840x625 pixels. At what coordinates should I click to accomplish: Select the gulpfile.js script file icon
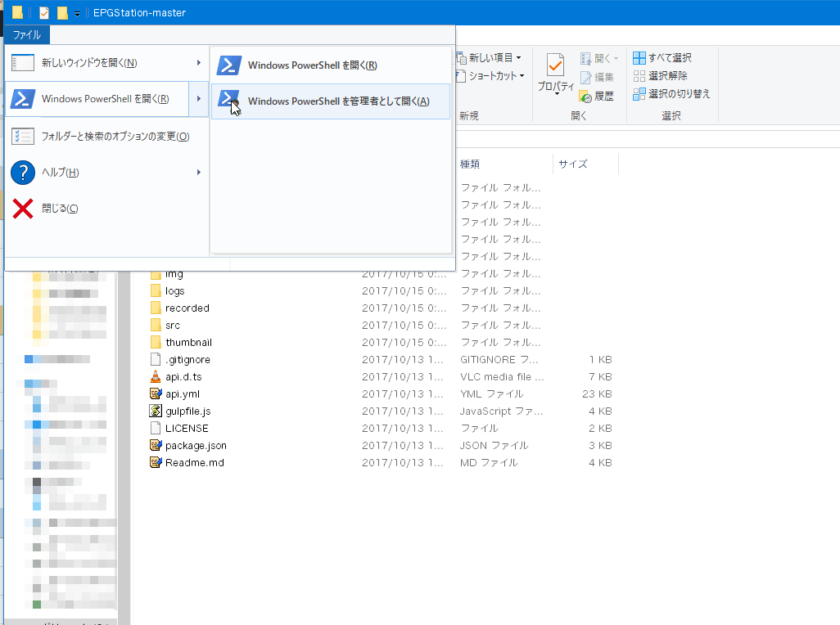(x=156, y=411)
